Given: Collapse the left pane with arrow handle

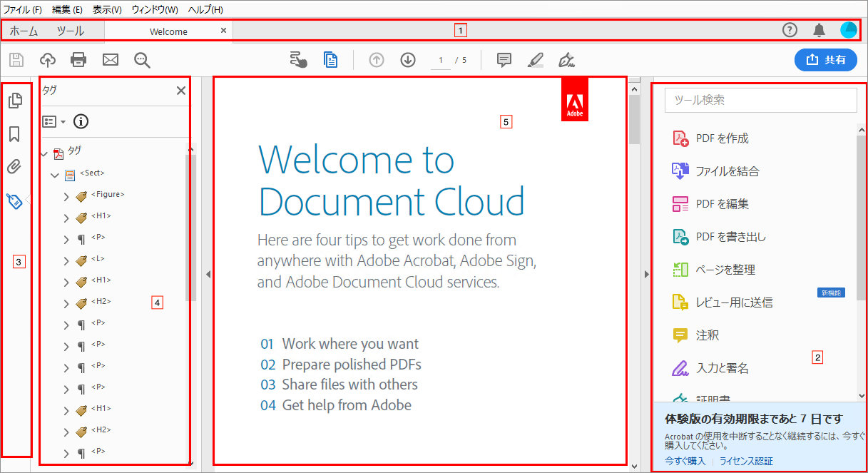Looking at the screenshot, I should 208,274.
